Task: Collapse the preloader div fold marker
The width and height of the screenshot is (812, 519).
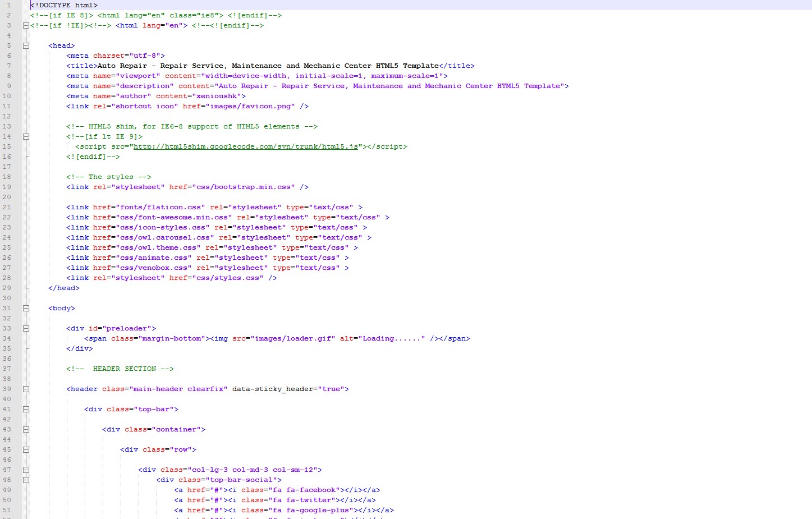Action: [26, 328]
